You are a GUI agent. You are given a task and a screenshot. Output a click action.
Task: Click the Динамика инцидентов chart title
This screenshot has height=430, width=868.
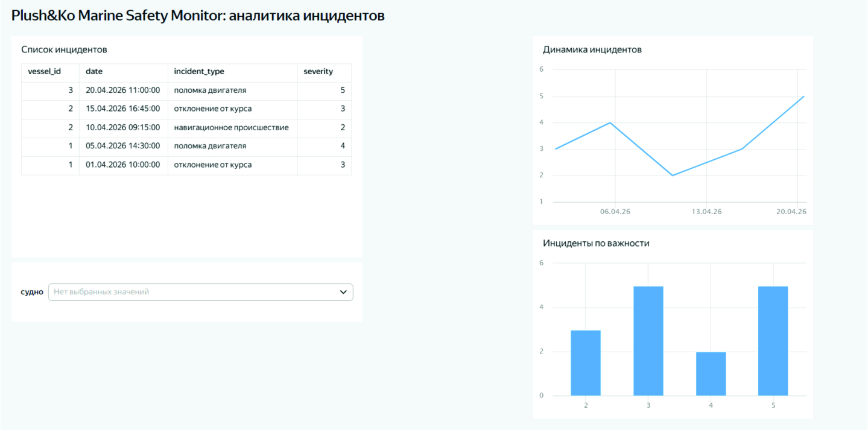[592, 49]
